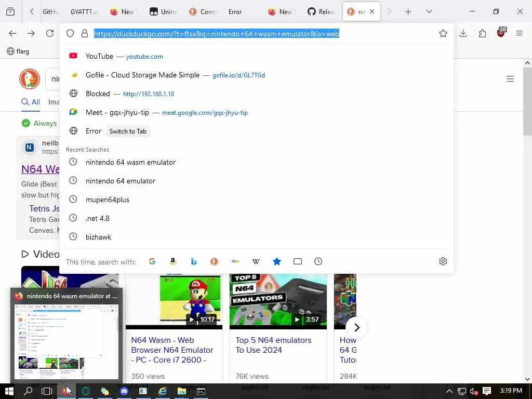The width and height of the screenshot is (532, 399).
Task: Switch to the Releases GitHub tab
Action: (321, 11)
